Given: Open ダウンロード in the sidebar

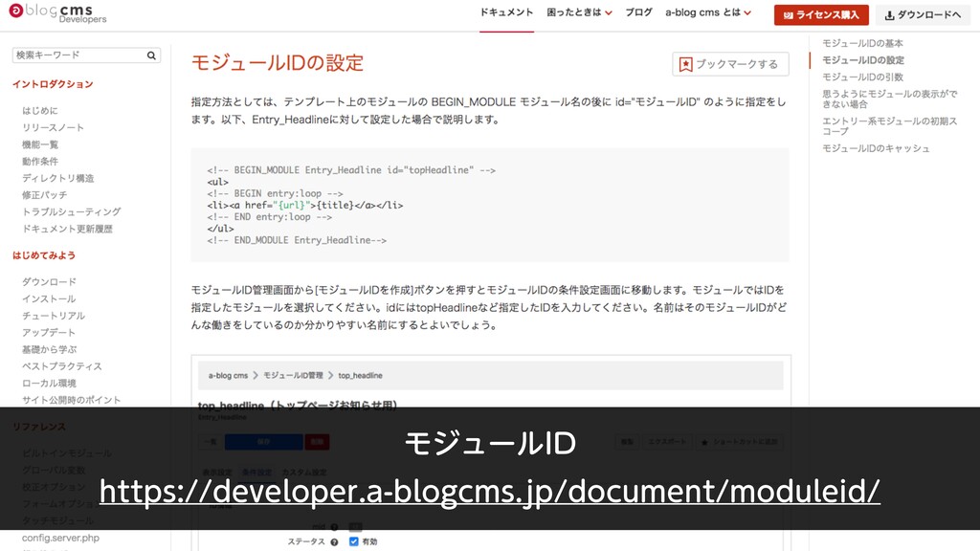Looking at the screenshot, I should (50, 282).
